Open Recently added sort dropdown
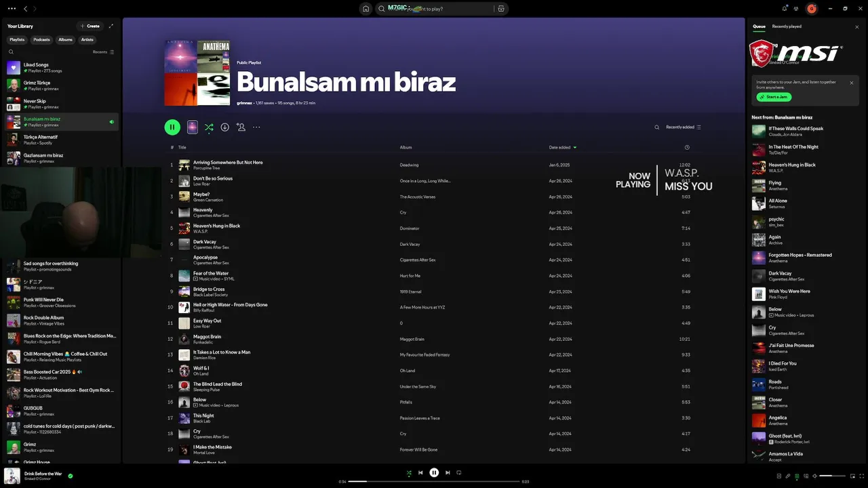 point(684,127)
